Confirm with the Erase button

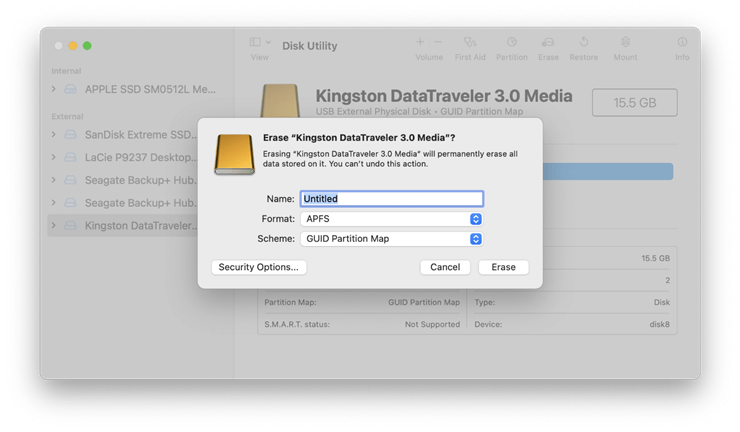(504, 267)
